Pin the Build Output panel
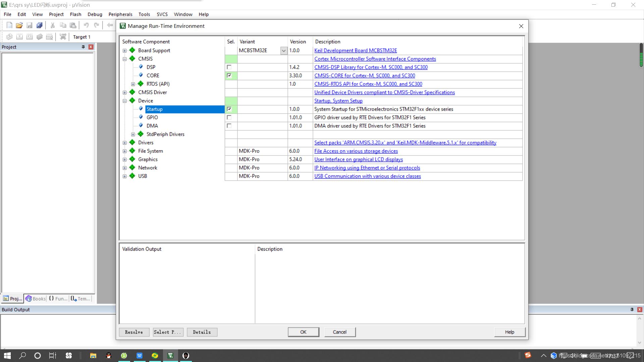The height and width of the screenshot is (362, 644). [632, 310]
